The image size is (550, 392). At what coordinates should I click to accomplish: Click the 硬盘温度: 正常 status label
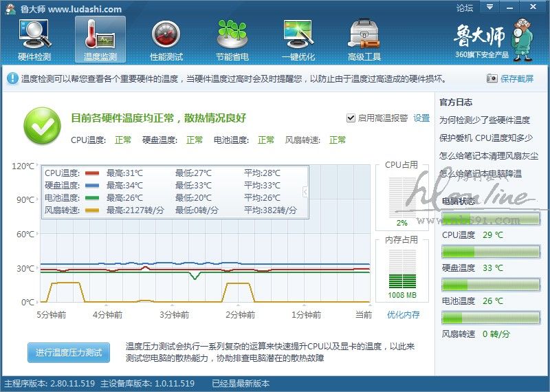[x=173, y=140]
